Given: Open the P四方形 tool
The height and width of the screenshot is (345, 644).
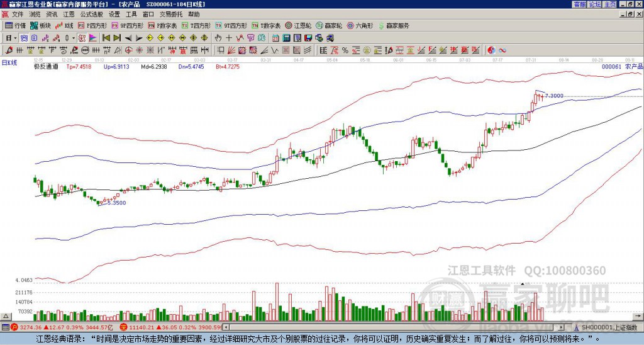Looking at the screenshot, I should (92, 25).
